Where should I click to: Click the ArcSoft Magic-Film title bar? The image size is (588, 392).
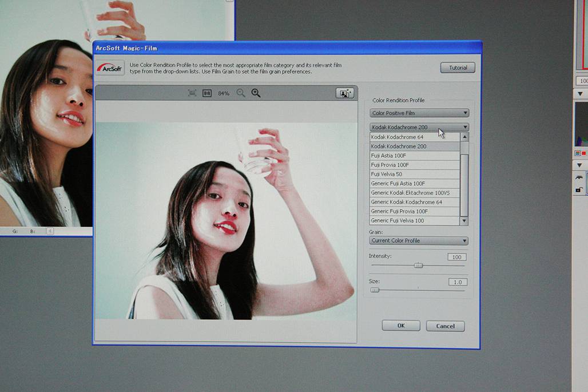287,48
